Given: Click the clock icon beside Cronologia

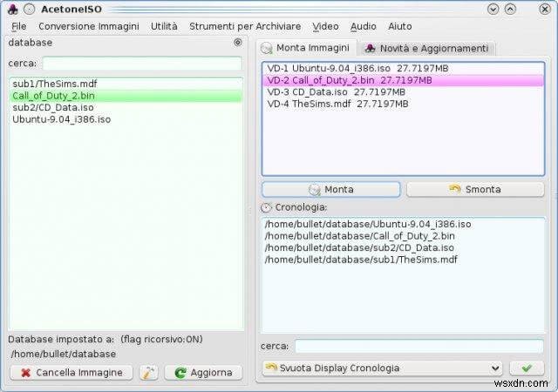Looking at the screenshot, I should [x=266, y=207].
